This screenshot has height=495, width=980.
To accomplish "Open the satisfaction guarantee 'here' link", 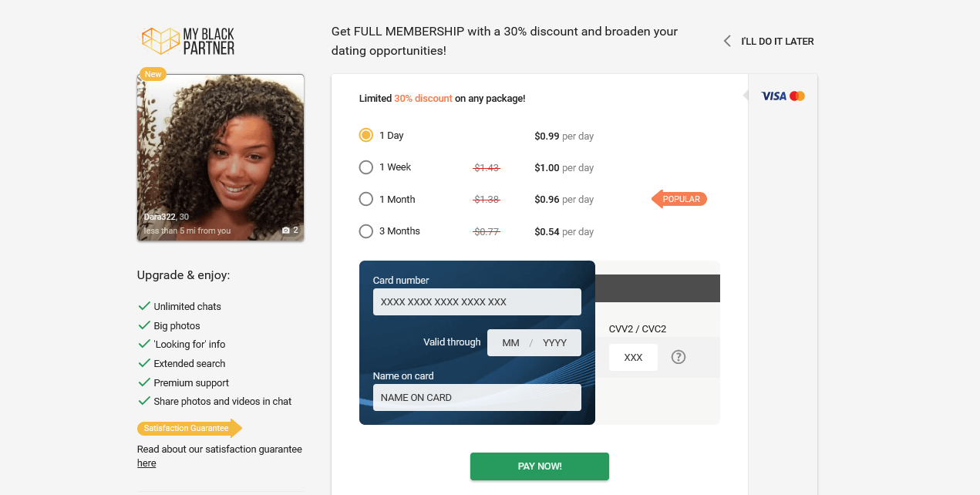I will [x=146, y=463].
